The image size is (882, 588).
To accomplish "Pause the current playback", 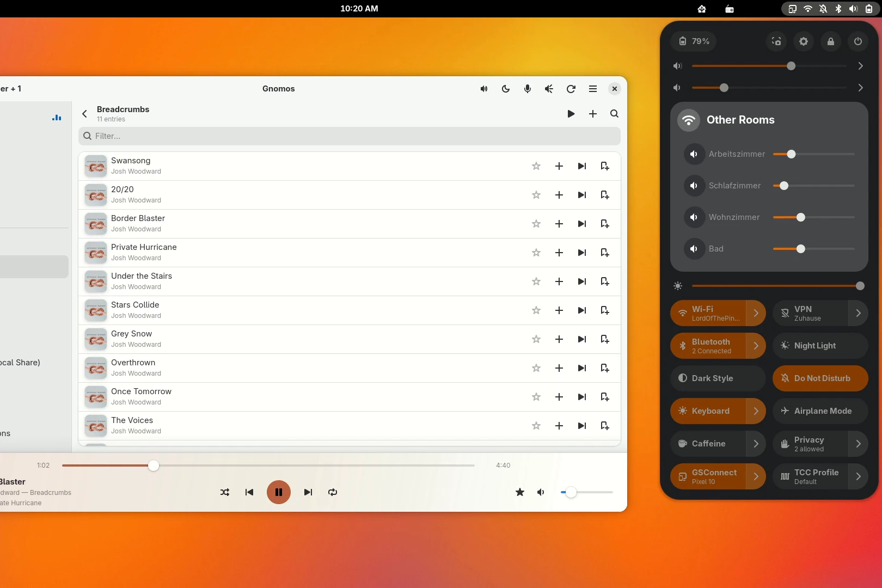I will [279, 492].
